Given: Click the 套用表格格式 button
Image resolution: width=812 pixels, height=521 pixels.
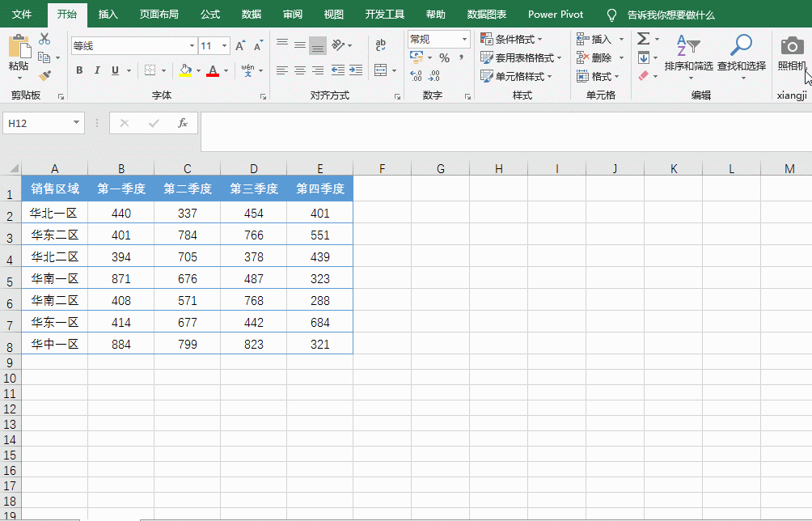Looking at the screenshot, I should 521,57.
